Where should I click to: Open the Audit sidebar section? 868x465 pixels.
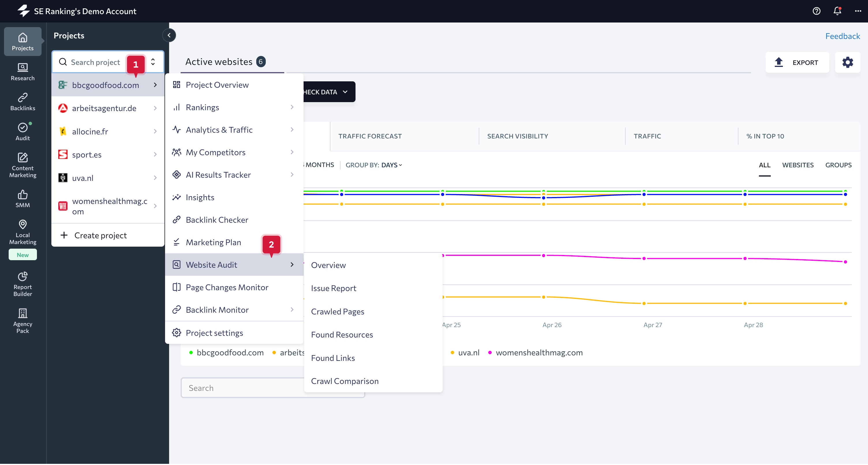pyautogui.click(x=23, y=132)
